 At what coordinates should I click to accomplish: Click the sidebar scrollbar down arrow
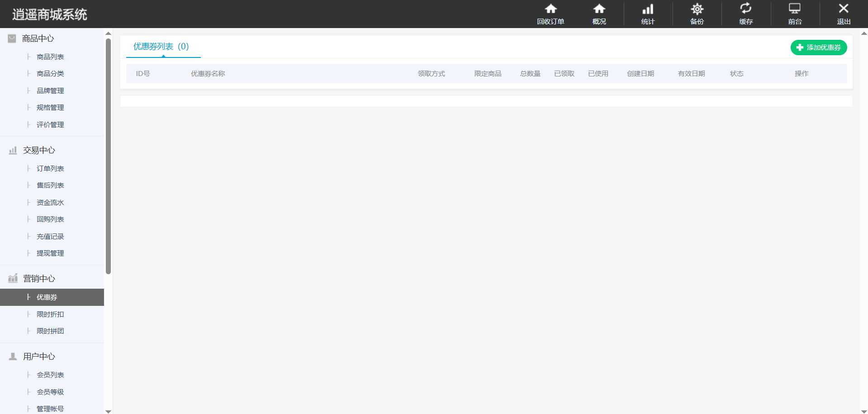click(x=108, y=411)
